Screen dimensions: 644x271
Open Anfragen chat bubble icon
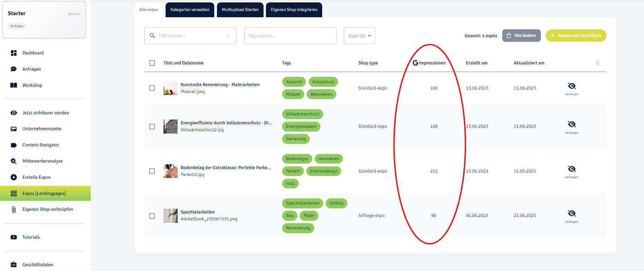(14, 69)
